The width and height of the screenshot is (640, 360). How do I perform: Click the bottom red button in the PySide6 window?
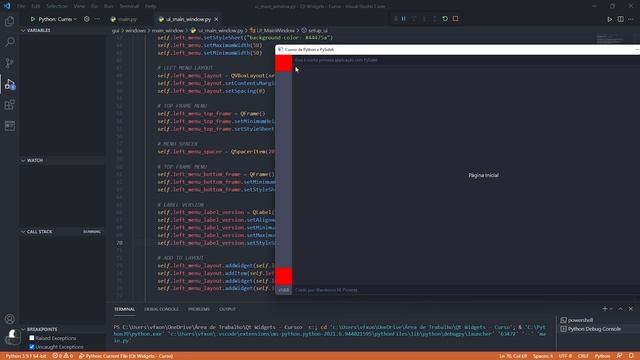pyautogui.click(x=284, y=276)
